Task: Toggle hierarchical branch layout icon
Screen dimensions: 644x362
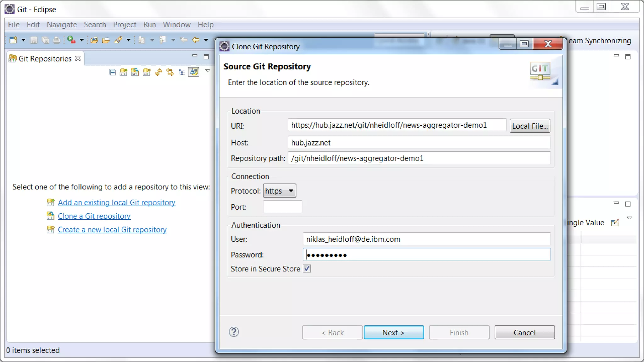Action: [182, 72]
